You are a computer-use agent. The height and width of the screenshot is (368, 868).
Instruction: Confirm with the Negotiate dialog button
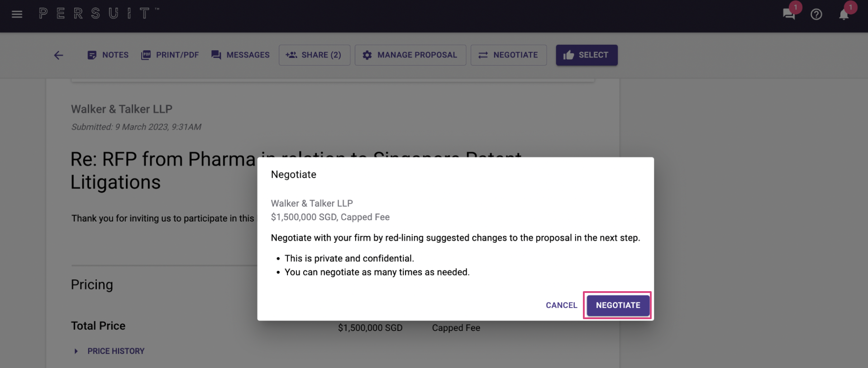(x=618, y=305)
